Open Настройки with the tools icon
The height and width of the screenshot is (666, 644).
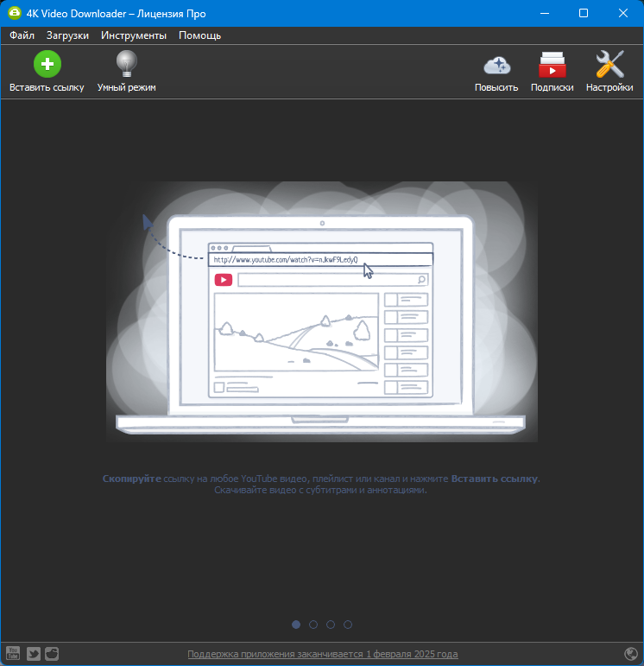tap(609, 64)
